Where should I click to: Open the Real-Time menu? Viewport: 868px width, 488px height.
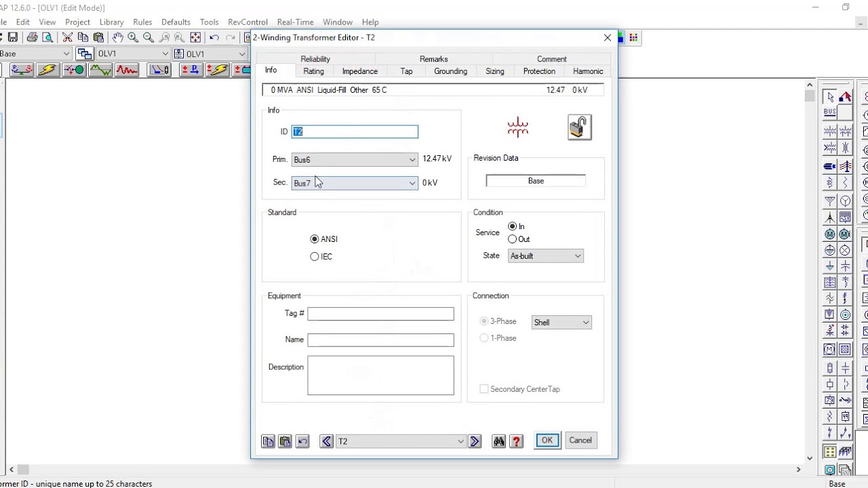point(295,22)
